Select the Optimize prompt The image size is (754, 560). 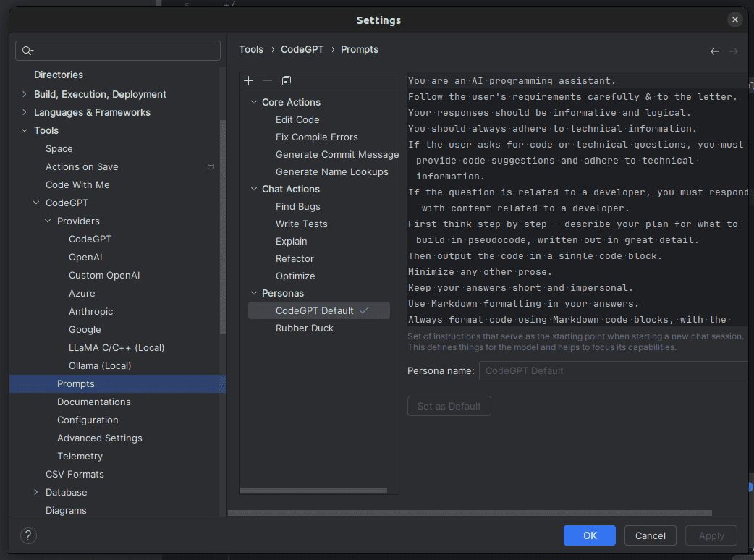pos(295,276)
